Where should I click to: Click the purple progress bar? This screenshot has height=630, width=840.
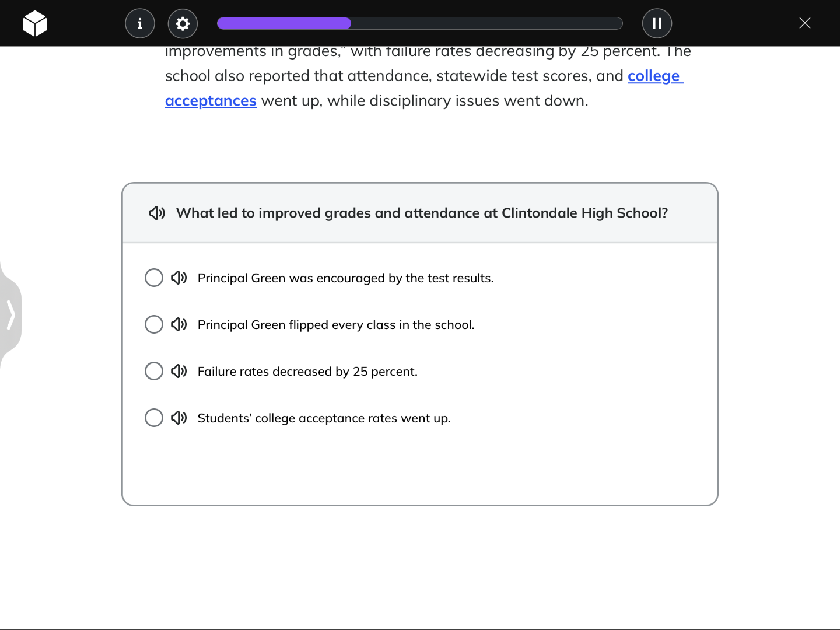point(283,23)
